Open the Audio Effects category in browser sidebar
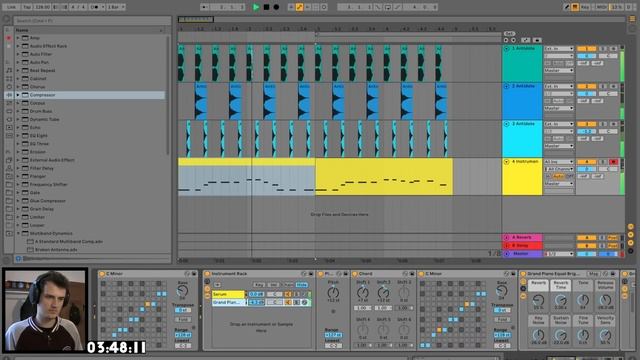The width and height of the screenshot is (640, 360). pyautogui.click(x=9, y=95)
